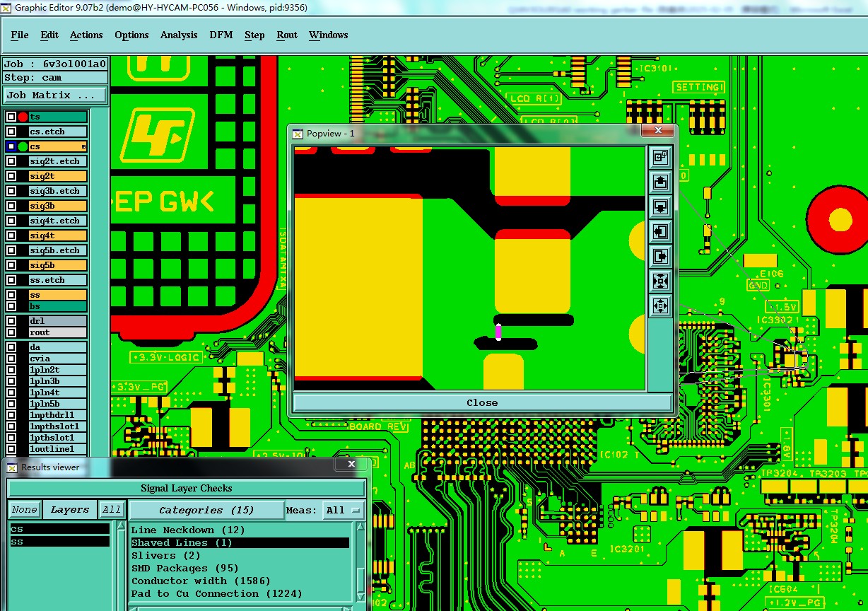The image size is (868, 611).
Task: Open the Edit menu
Action: (x=49, y=35)
